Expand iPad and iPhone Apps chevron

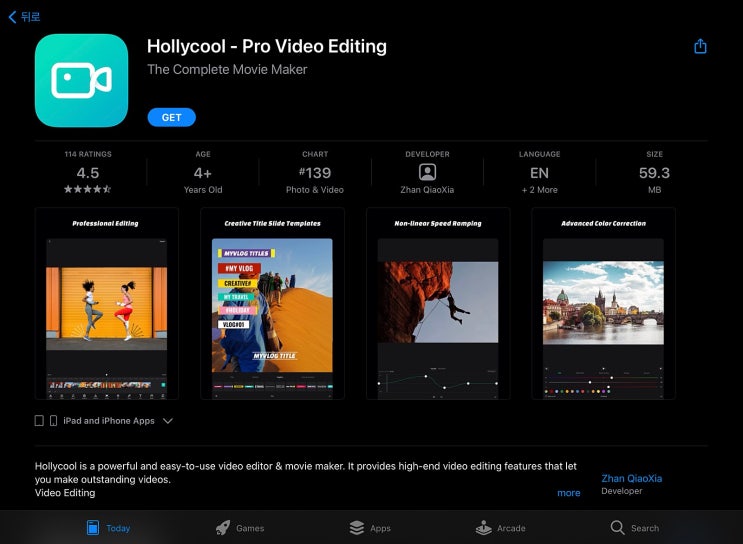[168, 421]
